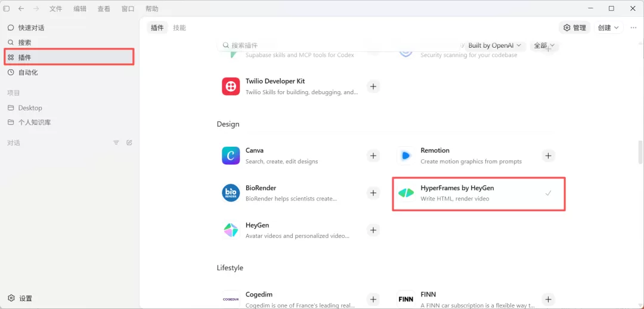Add the Remotion plugin

[548, 156]
